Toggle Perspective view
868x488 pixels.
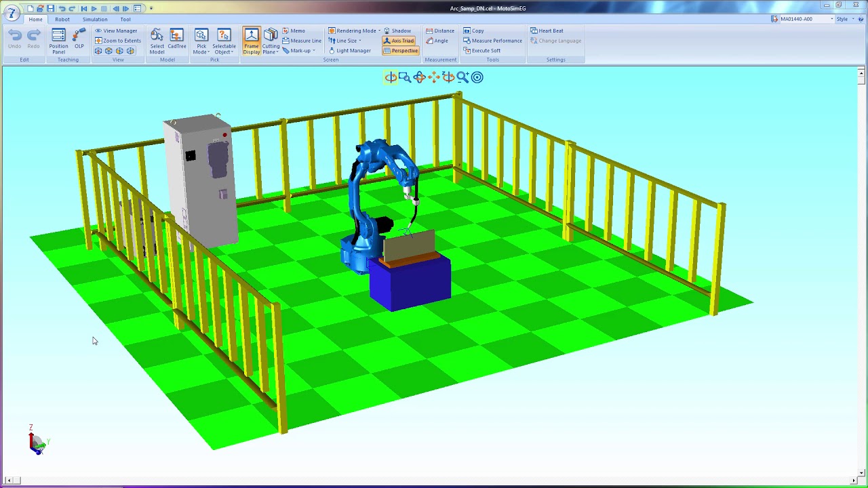coord(400,51)
